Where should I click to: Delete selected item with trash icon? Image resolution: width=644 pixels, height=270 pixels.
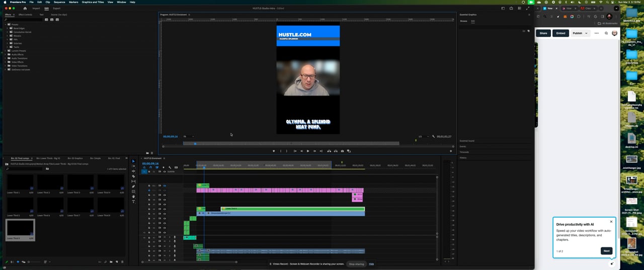(122, 262)
